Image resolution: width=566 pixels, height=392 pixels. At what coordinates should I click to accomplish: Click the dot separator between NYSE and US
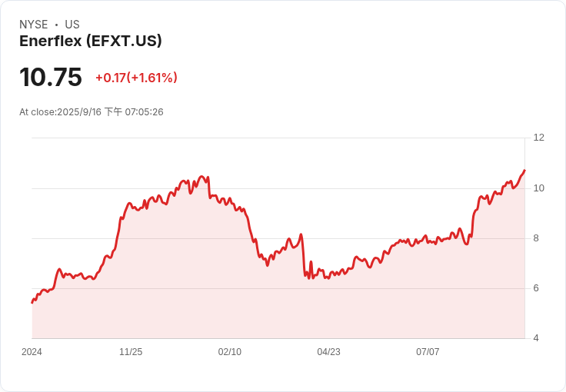pyautogui.click(x=56, y=25)
